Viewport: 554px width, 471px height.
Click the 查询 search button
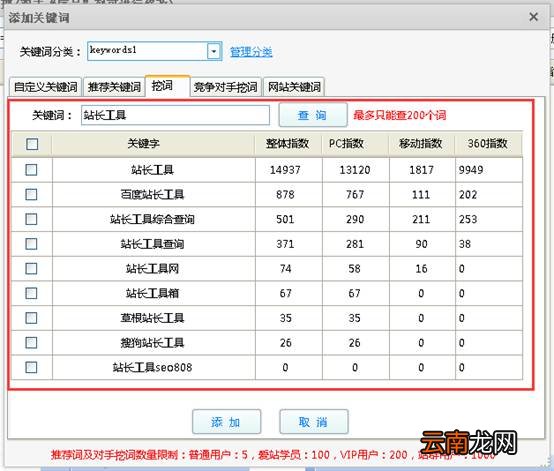[313, 115]
